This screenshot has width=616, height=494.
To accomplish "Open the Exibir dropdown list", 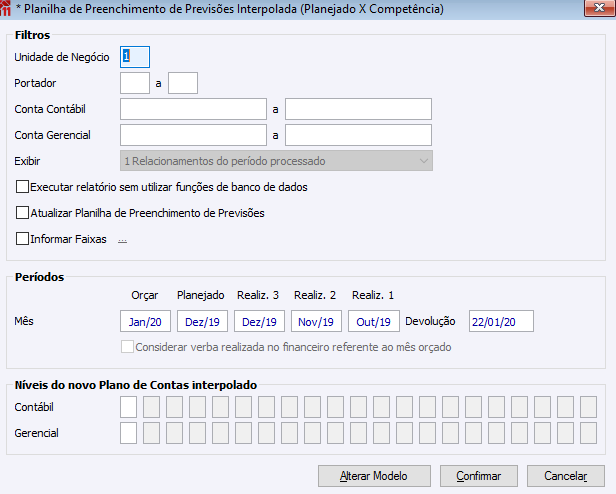I will [276, 161].
